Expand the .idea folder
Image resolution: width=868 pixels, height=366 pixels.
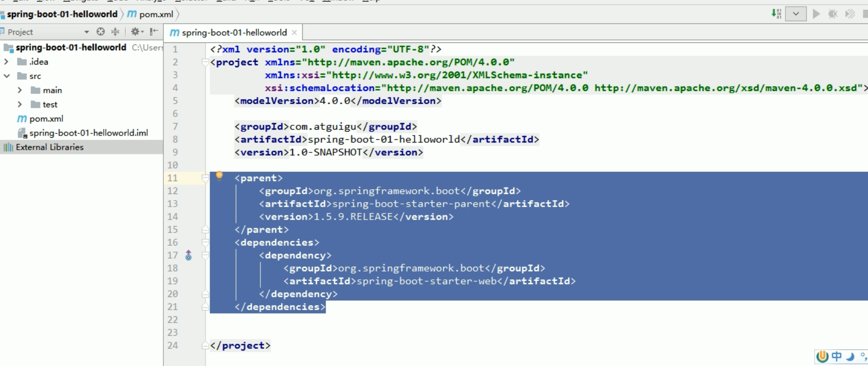[7, 62]
